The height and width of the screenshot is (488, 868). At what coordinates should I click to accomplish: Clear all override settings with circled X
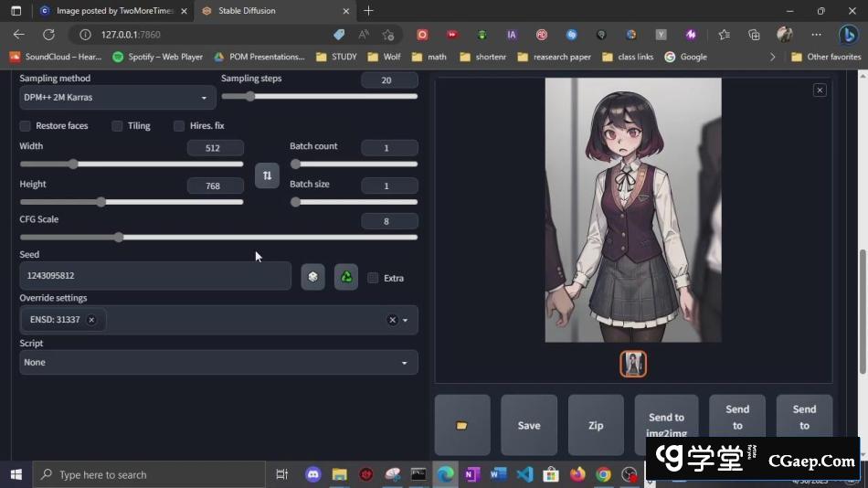392,320
